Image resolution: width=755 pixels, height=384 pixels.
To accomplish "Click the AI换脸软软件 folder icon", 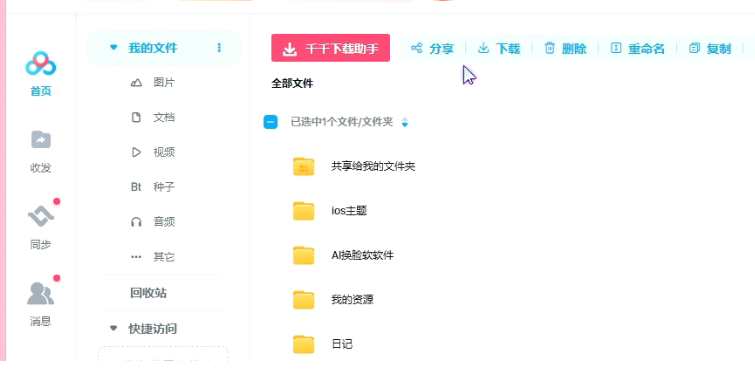I will [304, 255].
